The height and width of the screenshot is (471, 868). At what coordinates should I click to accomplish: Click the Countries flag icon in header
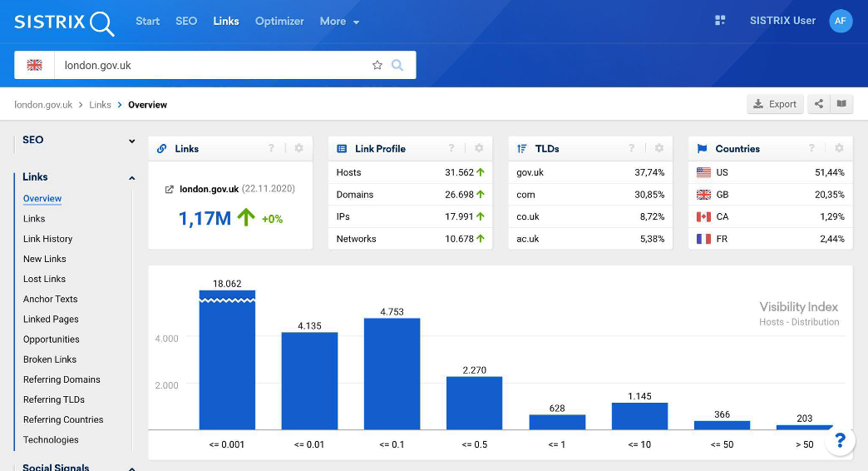click(702, 148)
